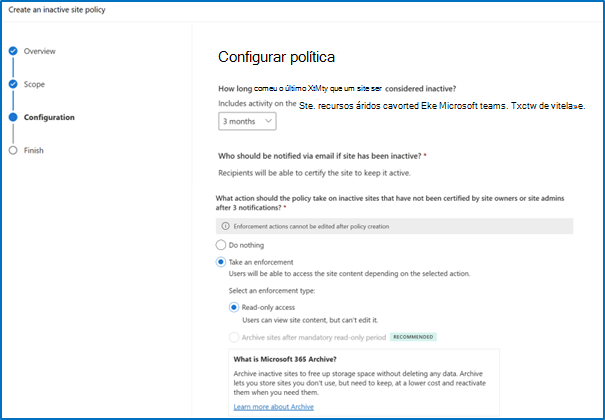The width and height of the screenshot is (605, 420).
Task: Click the Who should be notified via email question
Action: point(322,156)
